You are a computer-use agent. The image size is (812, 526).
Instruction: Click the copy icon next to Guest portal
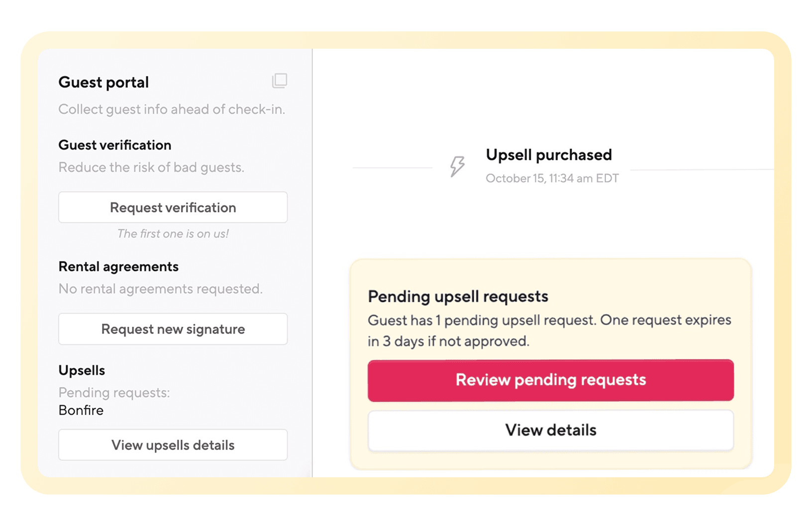280,81
